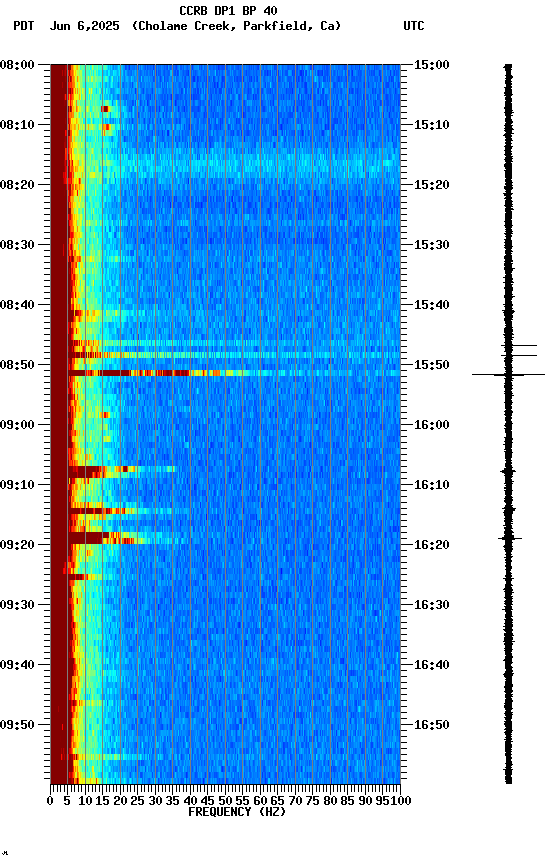Click the "65" frequency axis label
This screenshot has width=552, height=864.
(x=278, y=801)
